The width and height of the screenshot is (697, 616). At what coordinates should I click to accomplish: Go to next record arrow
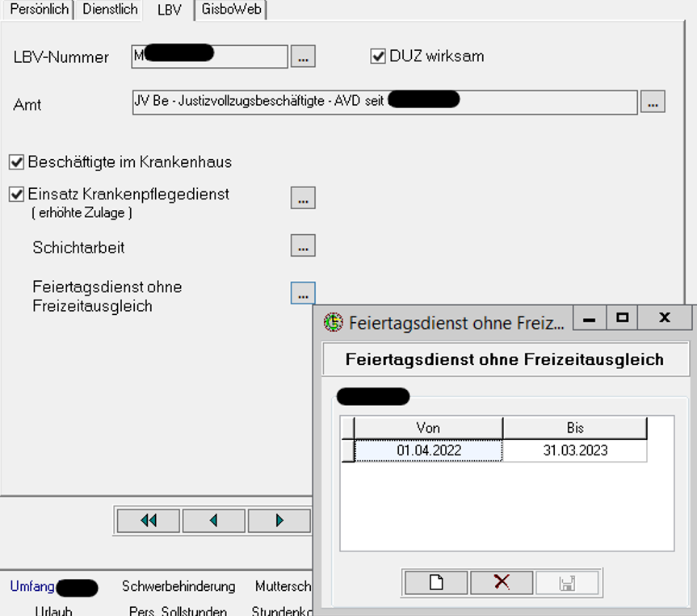[x=279, y=521]
